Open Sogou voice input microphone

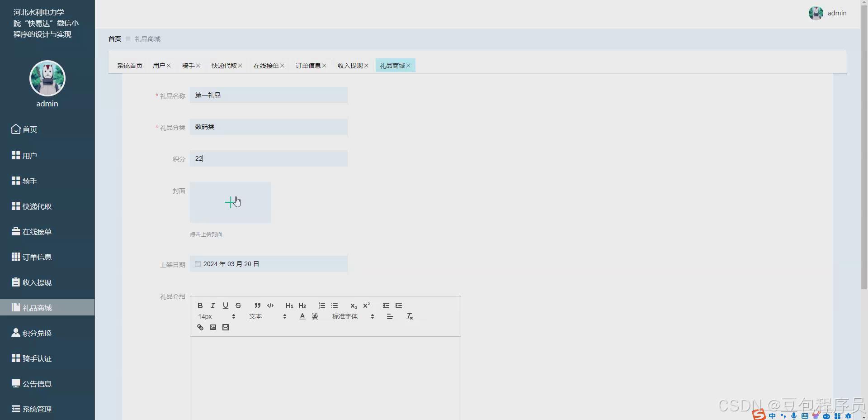click(x=794, y=416)
